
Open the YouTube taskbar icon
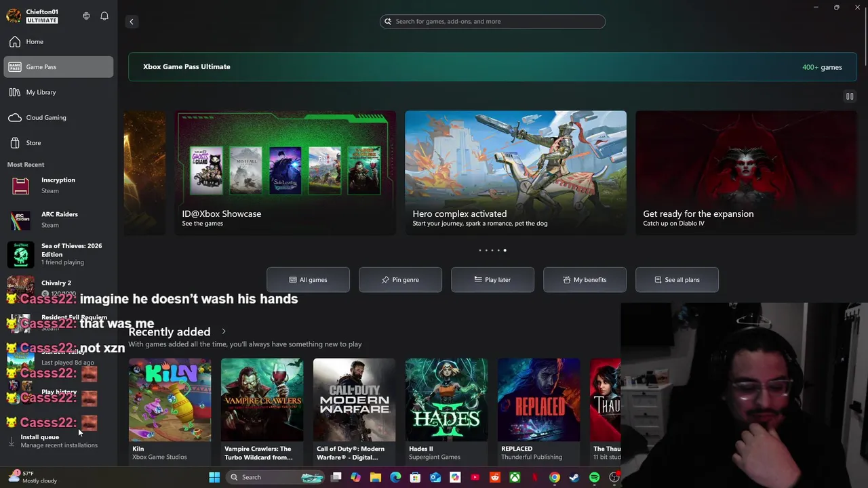coord(475,477)
